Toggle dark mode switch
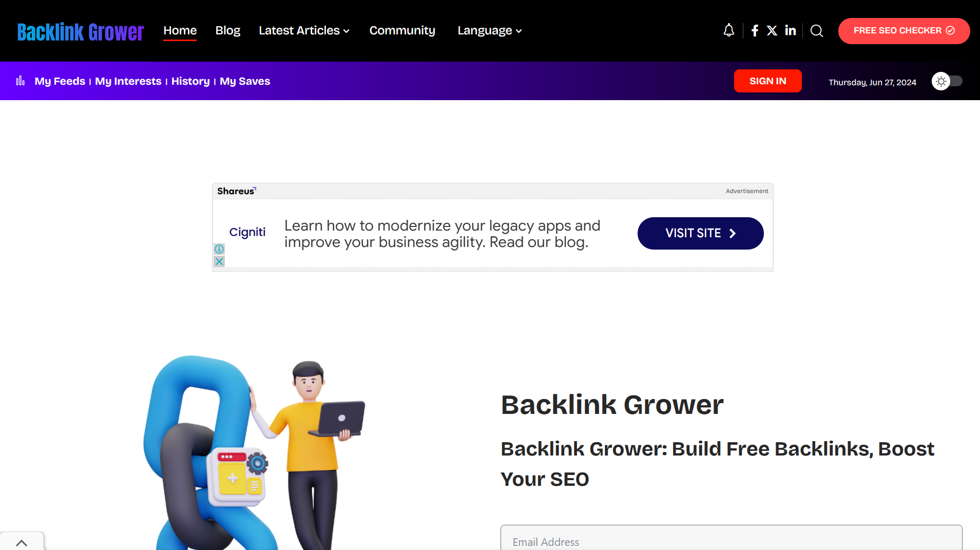 point(947,81)
